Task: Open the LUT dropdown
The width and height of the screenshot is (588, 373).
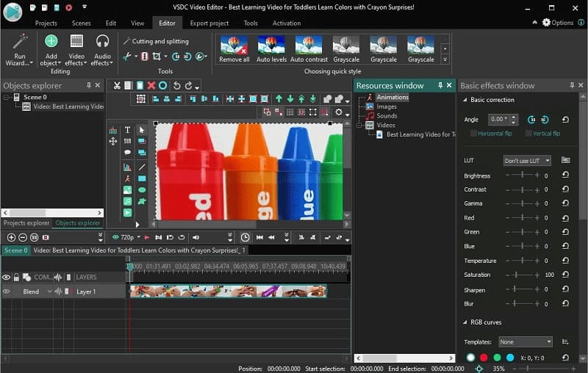Action: pyautogui.click(x=527, y=160)
